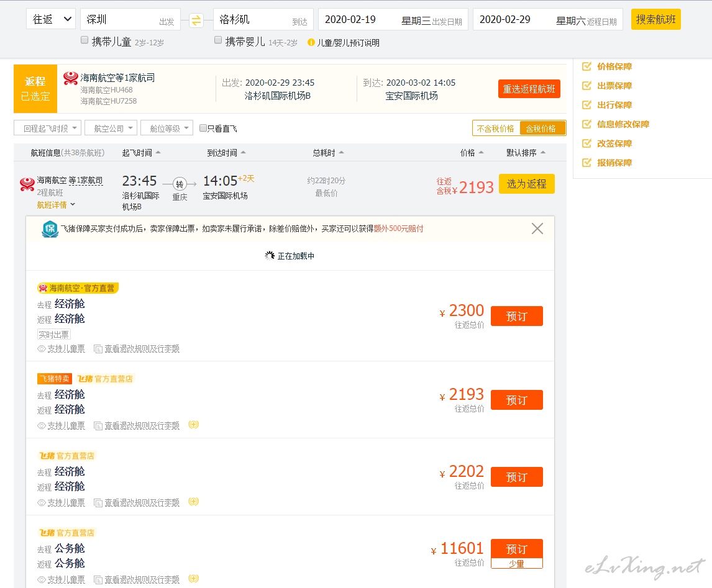Enable the traveling with children checkbox
The width and height of the screenshot is (712, 588).
click(x=84, y=40)
